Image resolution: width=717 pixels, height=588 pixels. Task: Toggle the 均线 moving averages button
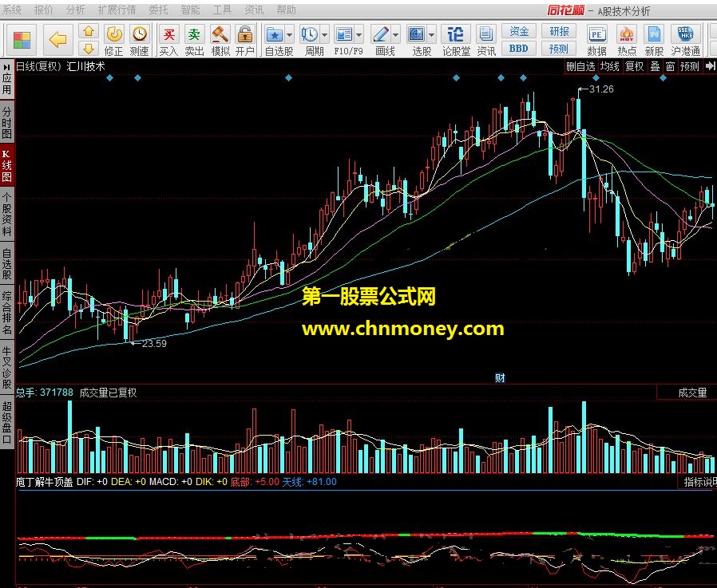609,67
